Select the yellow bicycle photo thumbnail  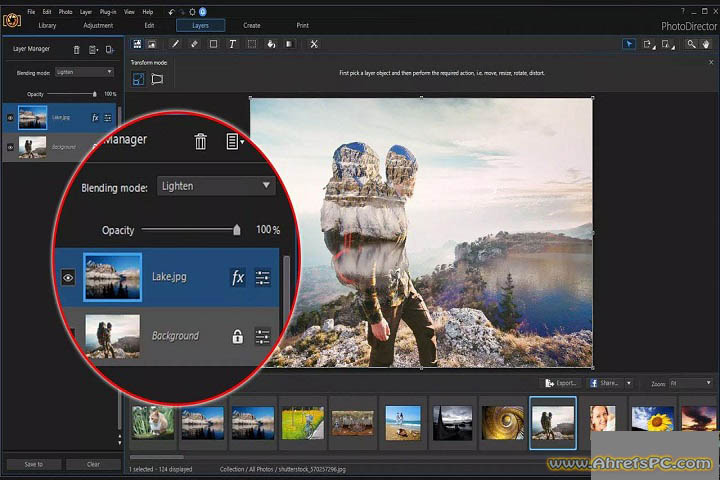pyautogui.click(x=303, y=423)
